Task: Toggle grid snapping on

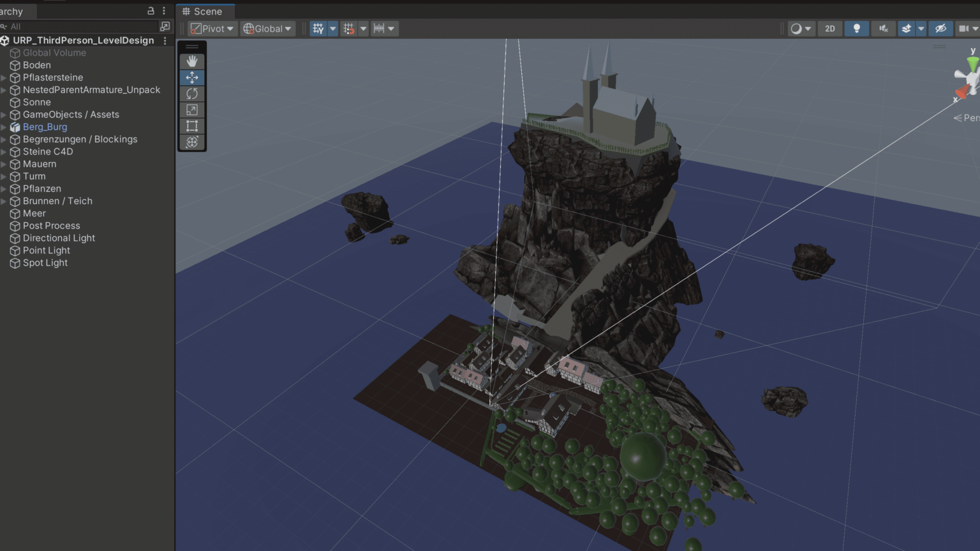Action: (x=348, y=28)
